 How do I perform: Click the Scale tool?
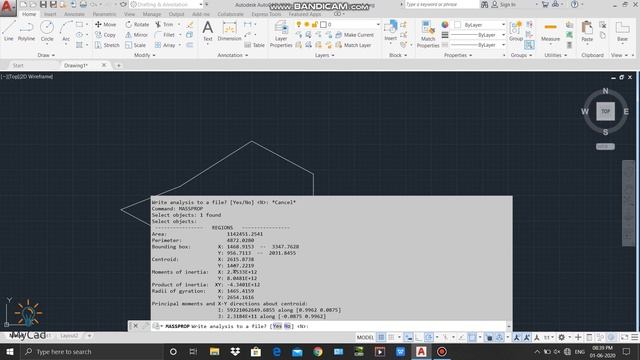[136, 45]
